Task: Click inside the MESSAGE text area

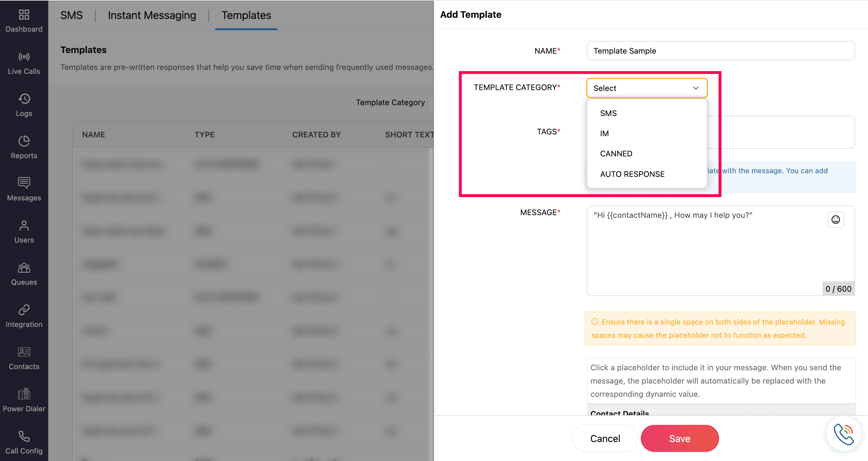Action: [704, 253]
